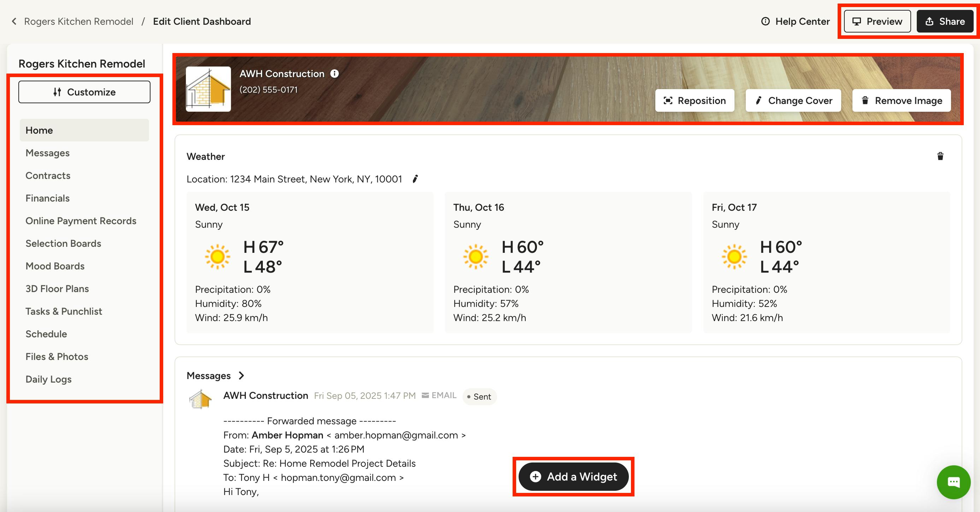Open the Customize sidebar settings
Viewport: 980px width, 512px height.
pos(84,92)
